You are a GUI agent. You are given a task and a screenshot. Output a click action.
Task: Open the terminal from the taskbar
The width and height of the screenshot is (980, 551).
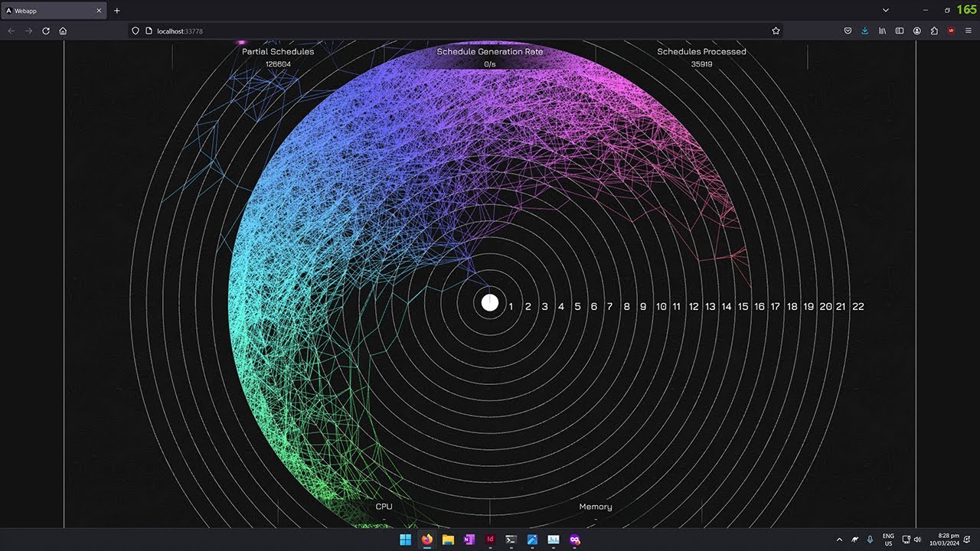511,540
